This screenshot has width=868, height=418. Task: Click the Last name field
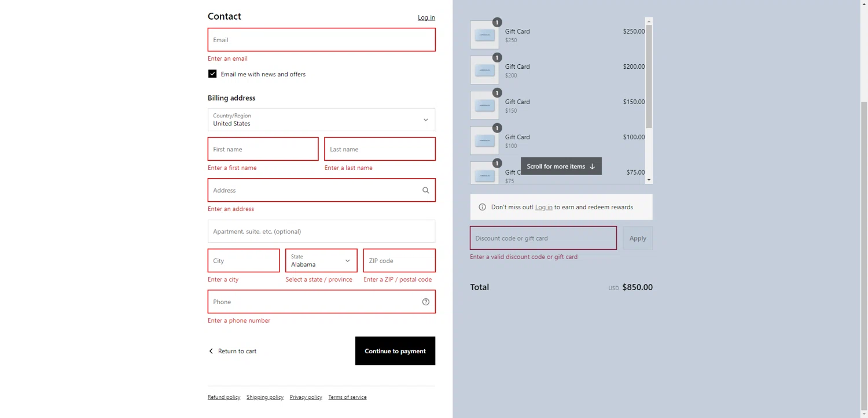380,149
